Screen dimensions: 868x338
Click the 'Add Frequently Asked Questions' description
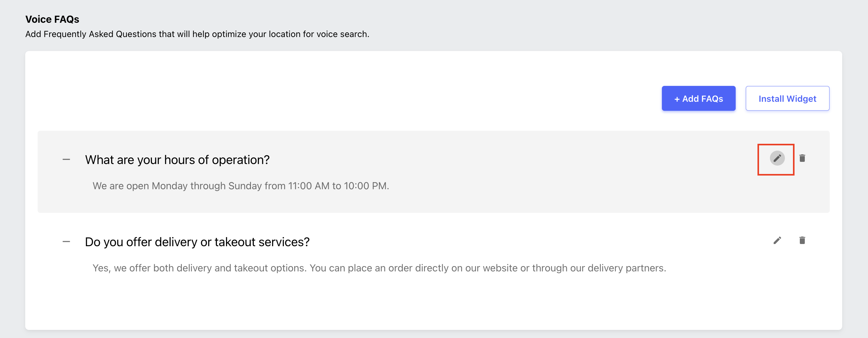[197, 34]
